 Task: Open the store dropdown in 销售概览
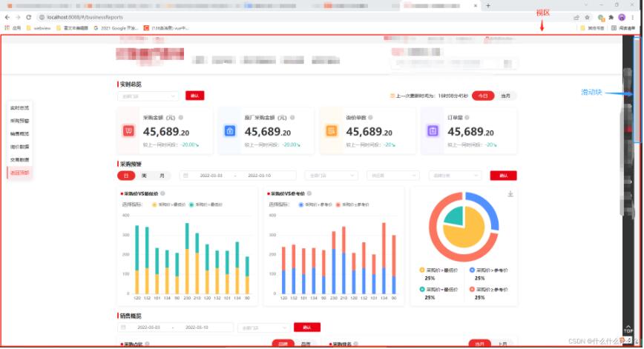pyautogui.click(x=262, y=327)
